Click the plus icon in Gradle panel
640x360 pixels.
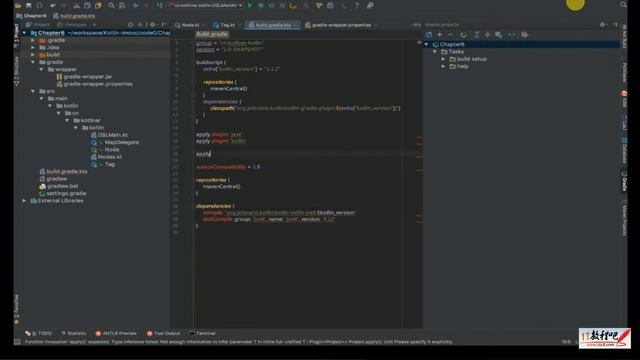[x=440, y=35]
